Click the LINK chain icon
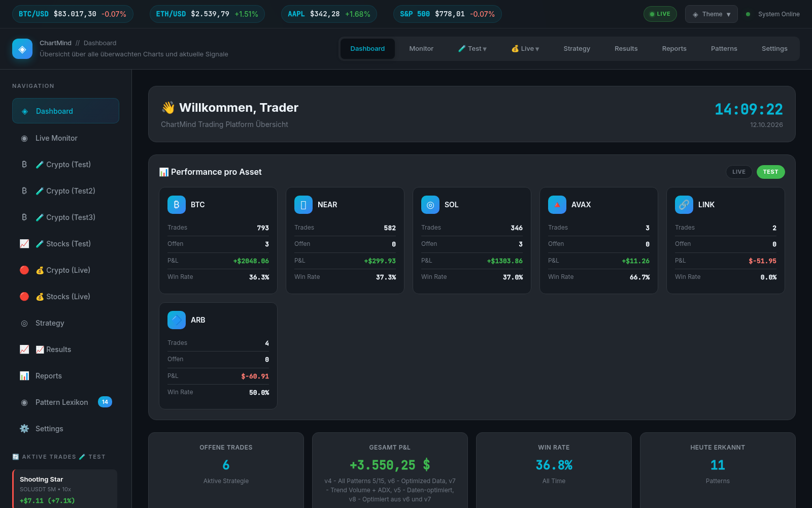Screen dimensions: 812x508 684,205
